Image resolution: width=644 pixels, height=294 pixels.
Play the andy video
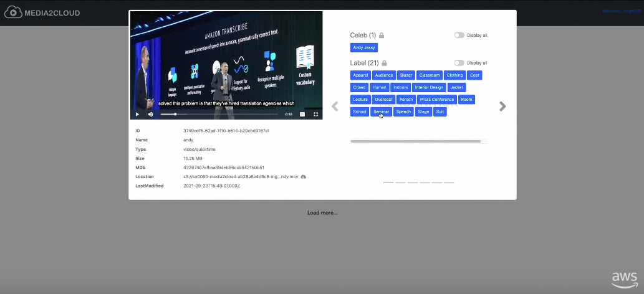coord(137,114)
